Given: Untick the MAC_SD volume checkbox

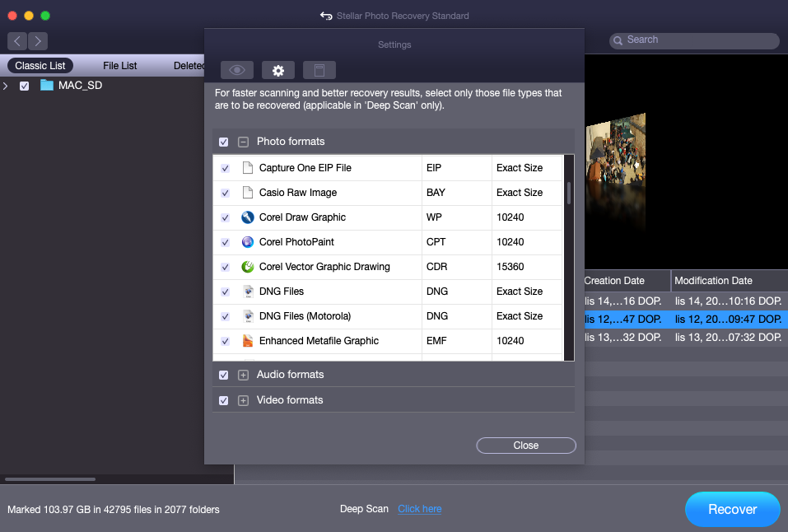Looking at the screenshot, I should (x=25, y=86).
